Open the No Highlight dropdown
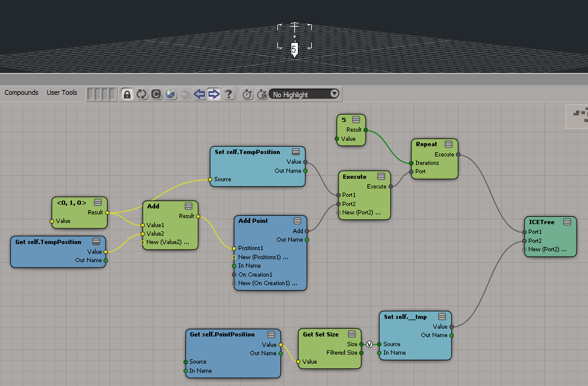 click(305, 94)
